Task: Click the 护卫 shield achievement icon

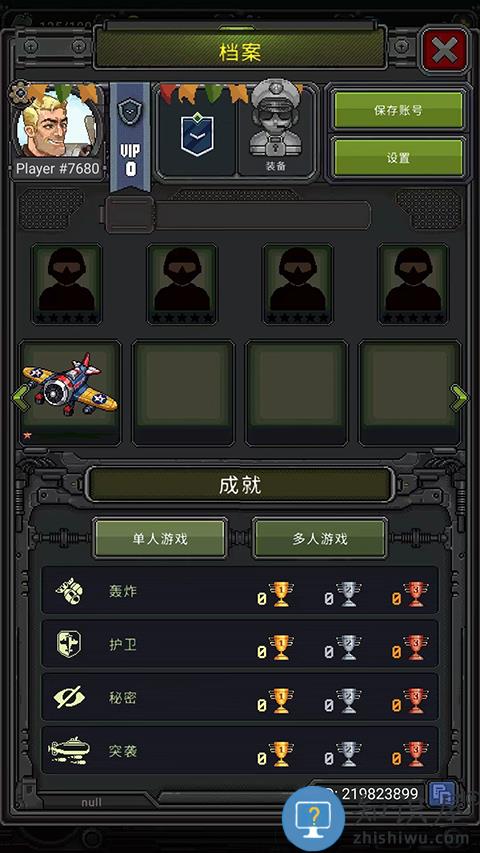Action: point(69,644)
